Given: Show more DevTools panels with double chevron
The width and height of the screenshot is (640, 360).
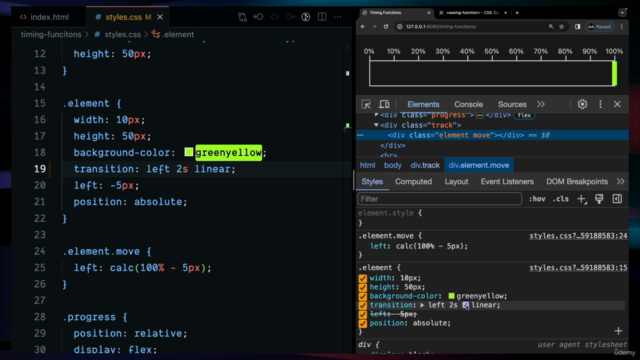Looking at the screenshot, I should [x=541, y=104].
